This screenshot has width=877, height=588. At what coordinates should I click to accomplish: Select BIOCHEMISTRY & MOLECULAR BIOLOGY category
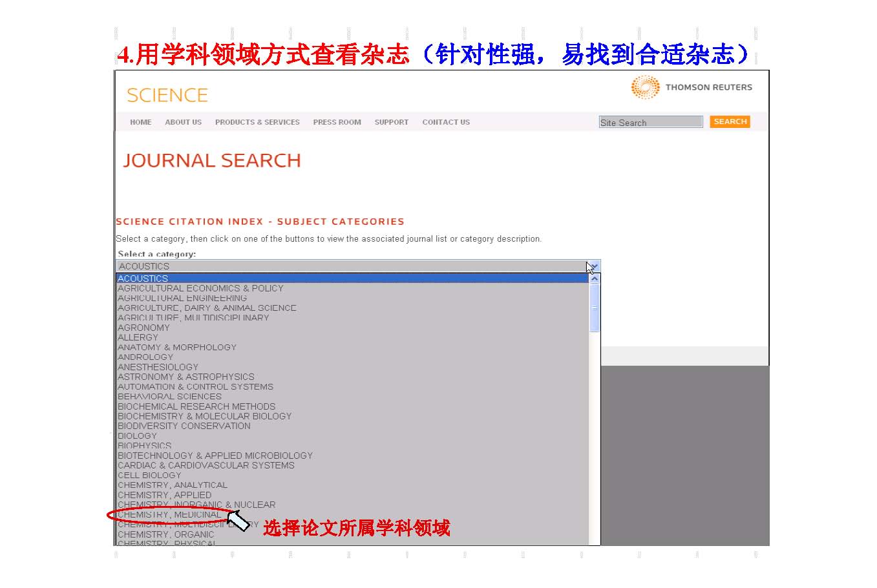[204, 416]
